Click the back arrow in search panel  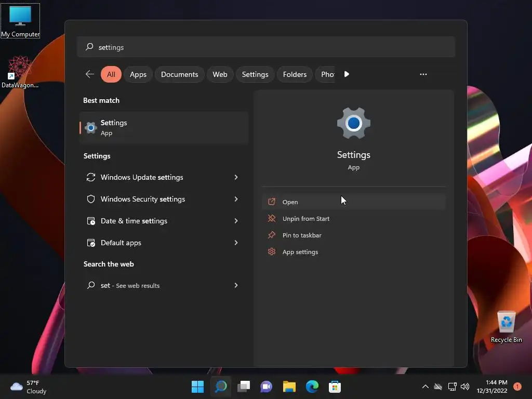(90, 74)
